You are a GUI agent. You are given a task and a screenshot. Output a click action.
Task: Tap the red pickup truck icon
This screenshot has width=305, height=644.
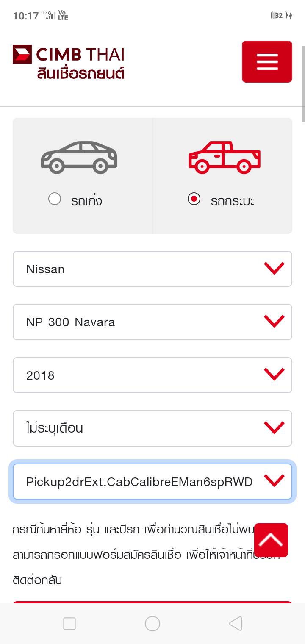(x=224, y=157)
